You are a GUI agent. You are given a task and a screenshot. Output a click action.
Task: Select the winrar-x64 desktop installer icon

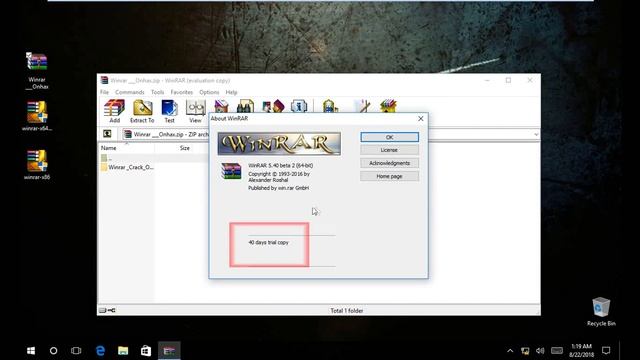37,116
